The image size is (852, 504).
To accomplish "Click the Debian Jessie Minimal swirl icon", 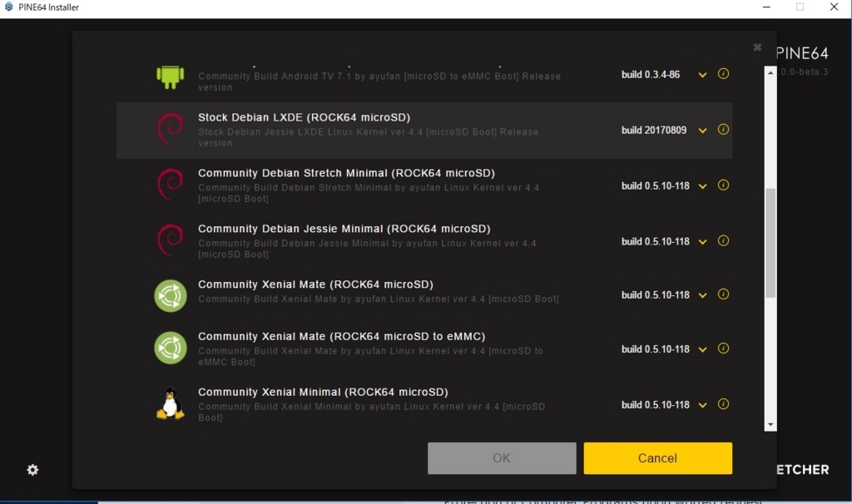I will click(170, 240).
